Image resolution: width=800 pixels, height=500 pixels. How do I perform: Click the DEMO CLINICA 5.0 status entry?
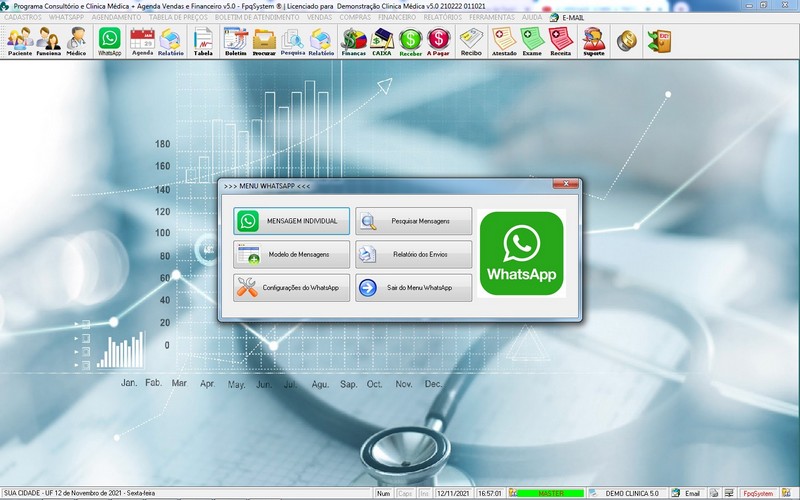tap(632, 493)
